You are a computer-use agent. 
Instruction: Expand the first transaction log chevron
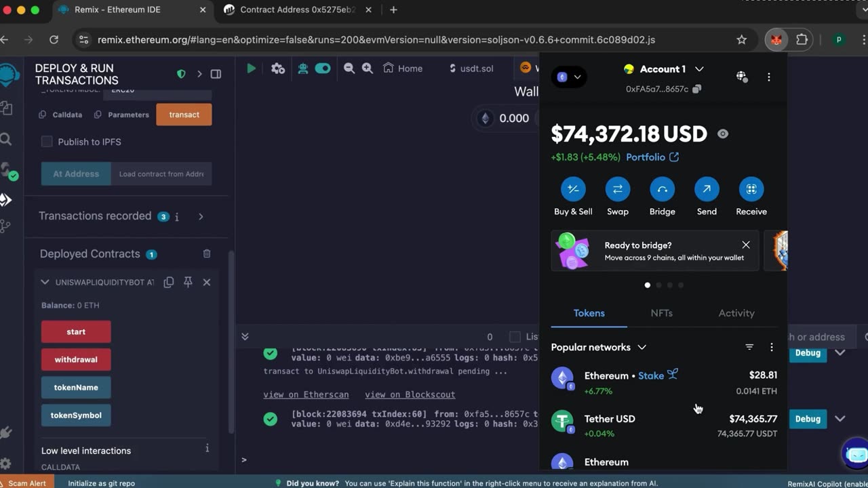click(x=840, y=352)
